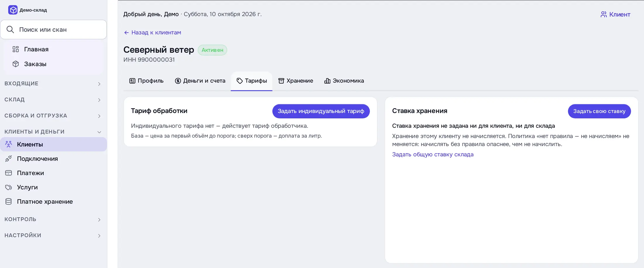Click the Клиенты people icon in sidebar
Viewport: 644px width, 268px height.
pos(8,144)
